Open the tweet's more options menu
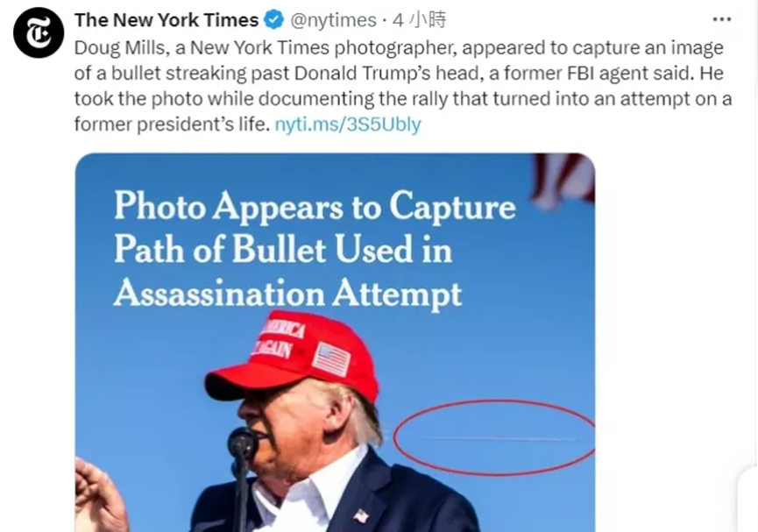This screenshot has width=758, height=532. coord(722,19)
